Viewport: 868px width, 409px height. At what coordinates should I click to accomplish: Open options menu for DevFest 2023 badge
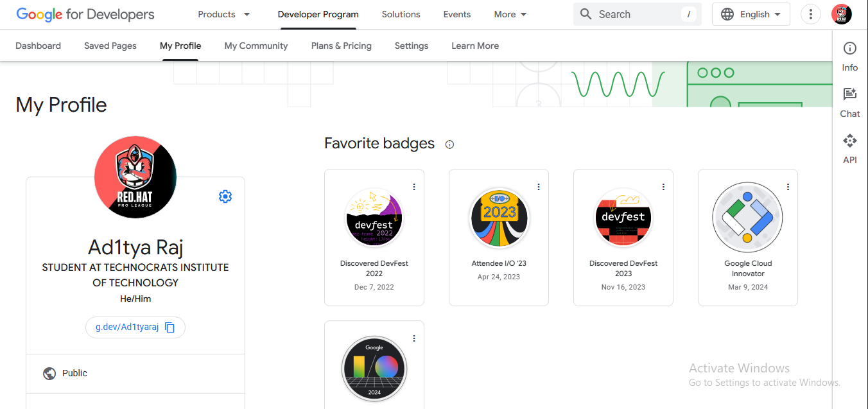click(663, 187)
